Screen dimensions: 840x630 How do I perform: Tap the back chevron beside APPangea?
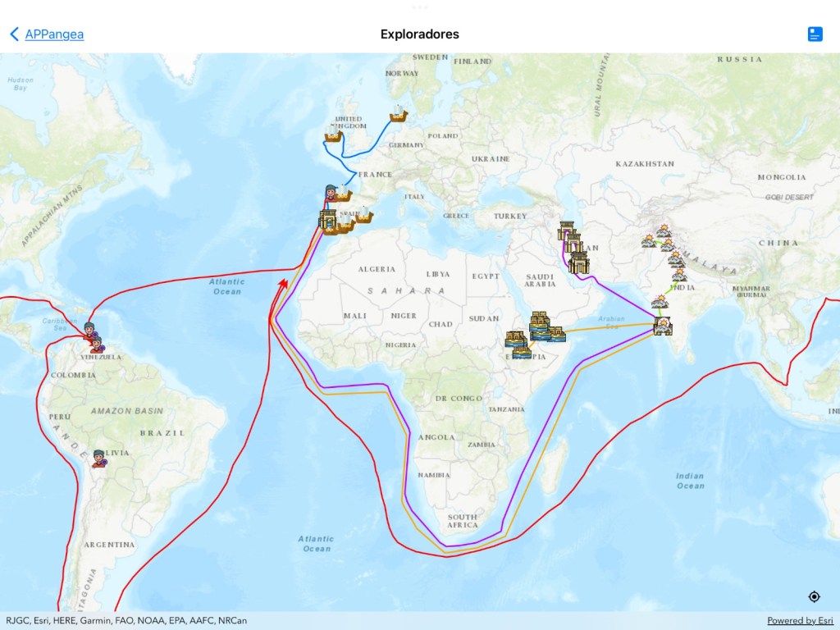[x=14, y=34]
